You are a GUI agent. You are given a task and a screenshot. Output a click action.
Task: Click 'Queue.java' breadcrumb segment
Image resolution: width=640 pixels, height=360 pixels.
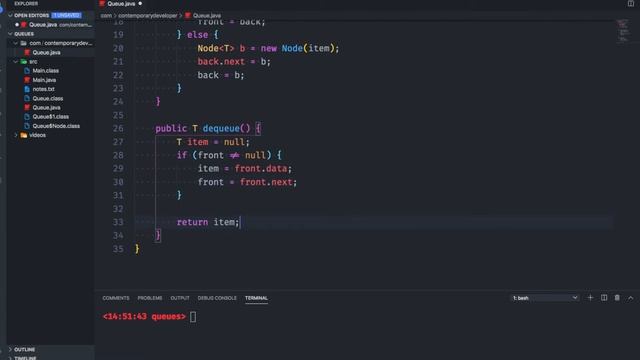coord(207,16)
